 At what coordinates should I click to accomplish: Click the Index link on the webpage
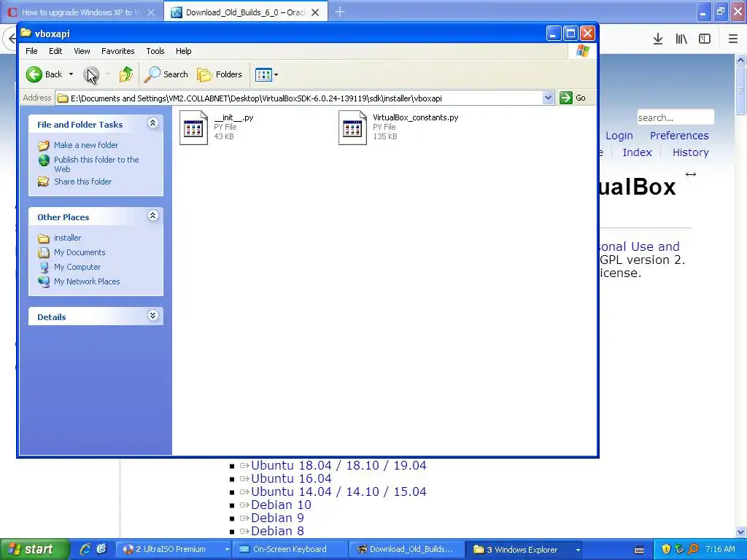637,152
